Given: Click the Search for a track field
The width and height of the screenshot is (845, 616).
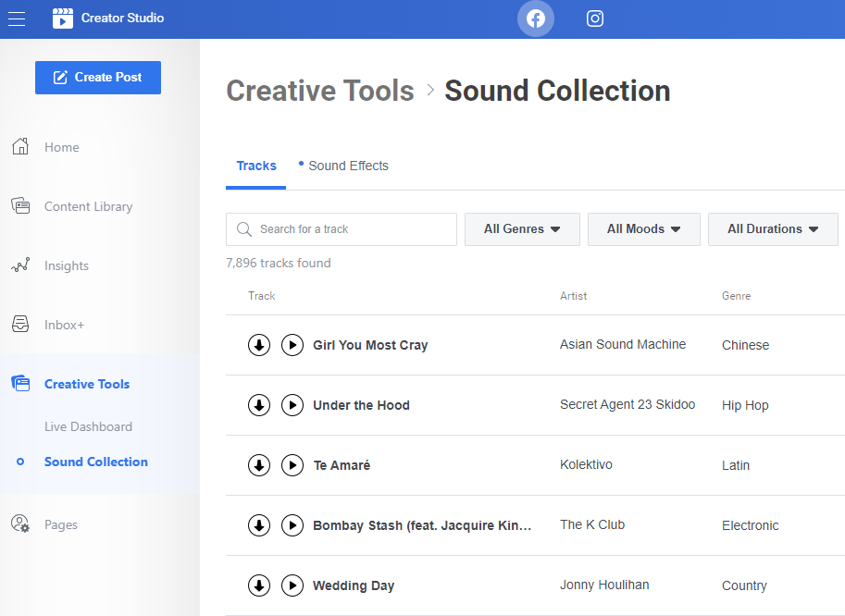Looking at the screenshot, I should click(341, 228).
